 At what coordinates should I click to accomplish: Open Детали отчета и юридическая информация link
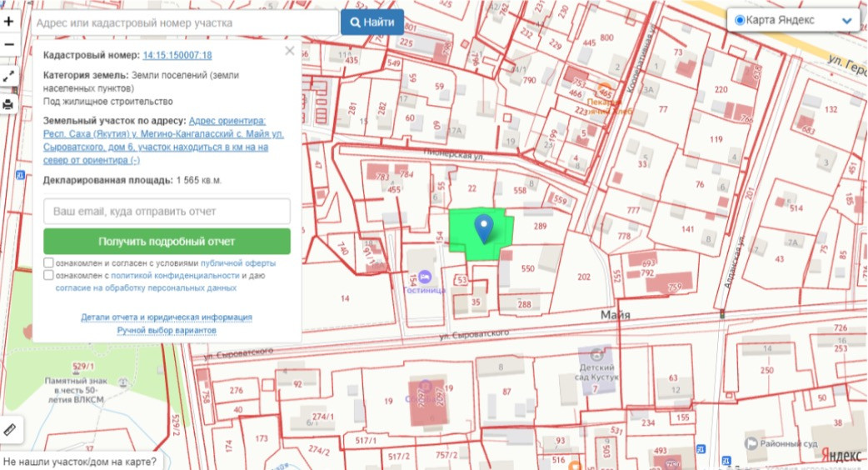167,317
